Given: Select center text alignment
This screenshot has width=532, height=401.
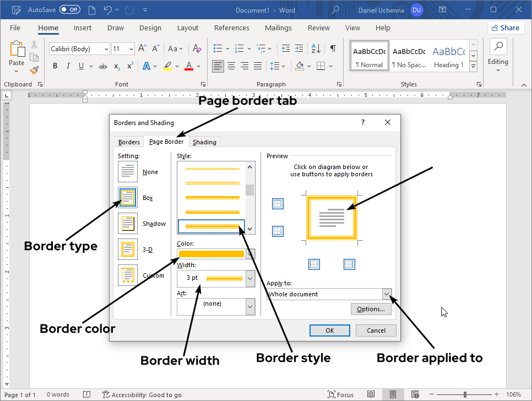Looking at the screenshot, I should pyautogui.click(x=231, y=66).
